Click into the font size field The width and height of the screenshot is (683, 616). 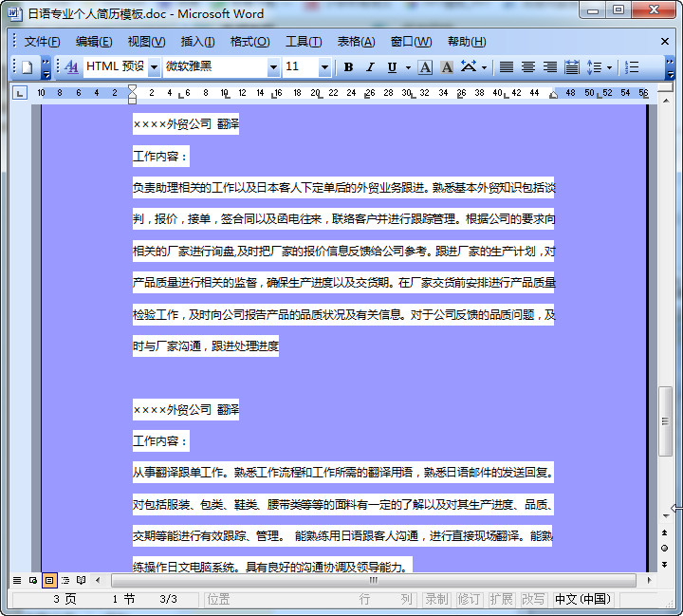pos(301,67)
